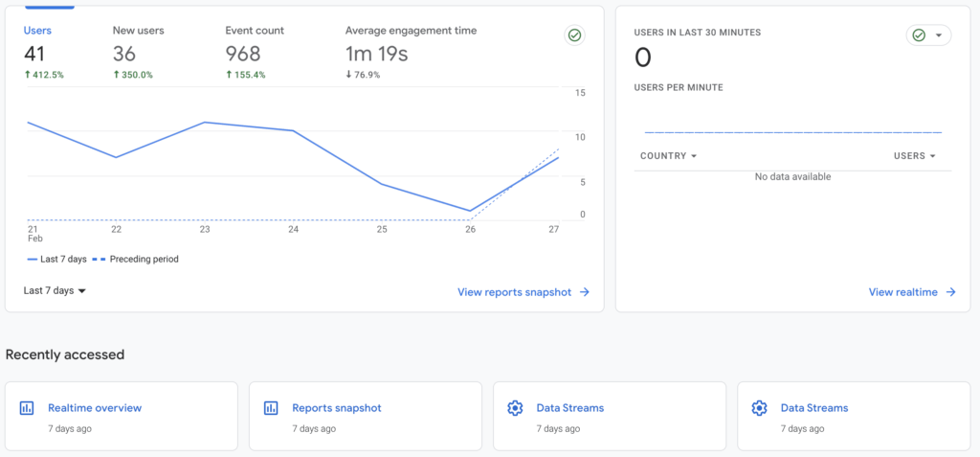The height and width of the screenshot is (457, 980).
Task: Click the arrow icon beside View reports snapshot
Action: point(585,292)
